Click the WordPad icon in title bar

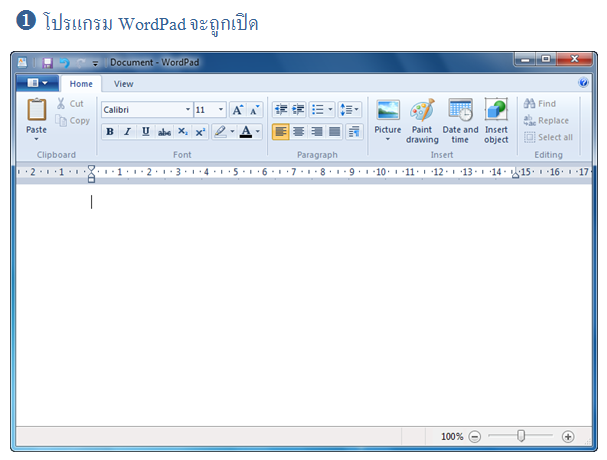[22, 62]
